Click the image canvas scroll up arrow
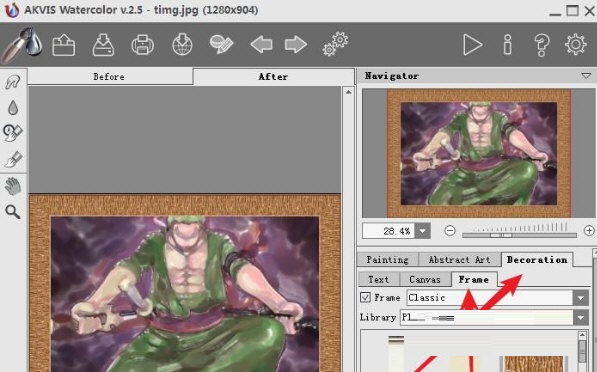This screenshot has width=597, height=372. (348, 92)
